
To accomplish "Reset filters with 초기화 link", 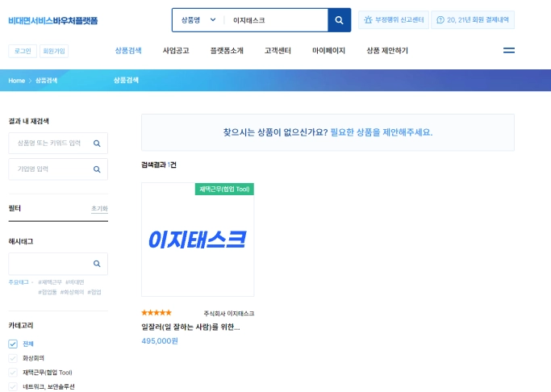I will point(99,208).
